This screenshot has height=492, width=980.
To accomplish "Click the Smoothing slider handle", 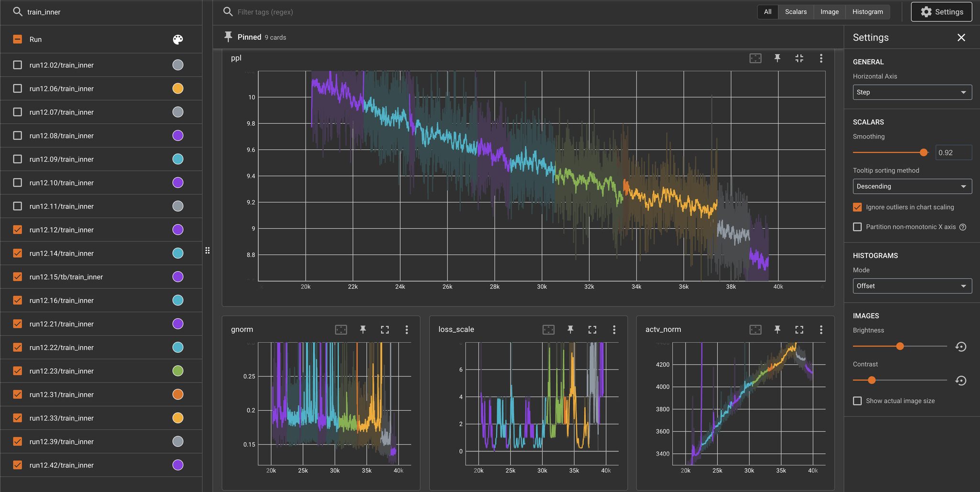I will coord(924,153).
